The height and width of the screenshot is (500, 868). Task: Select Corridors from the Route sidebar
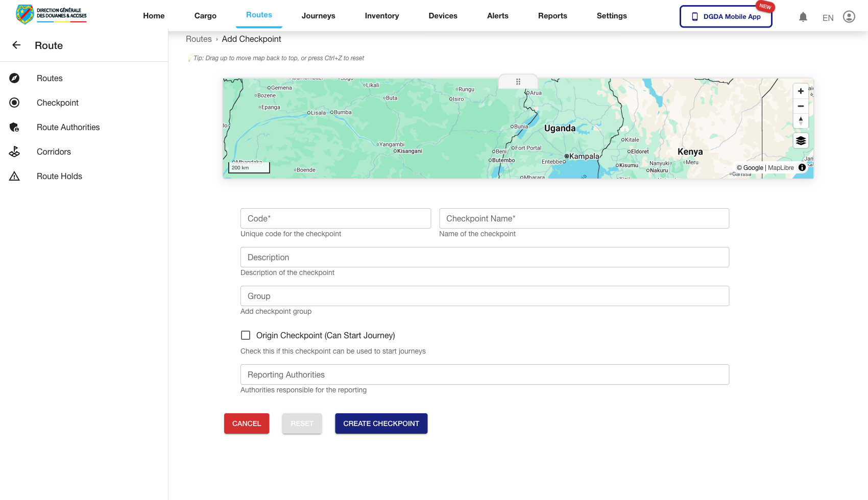54,152
